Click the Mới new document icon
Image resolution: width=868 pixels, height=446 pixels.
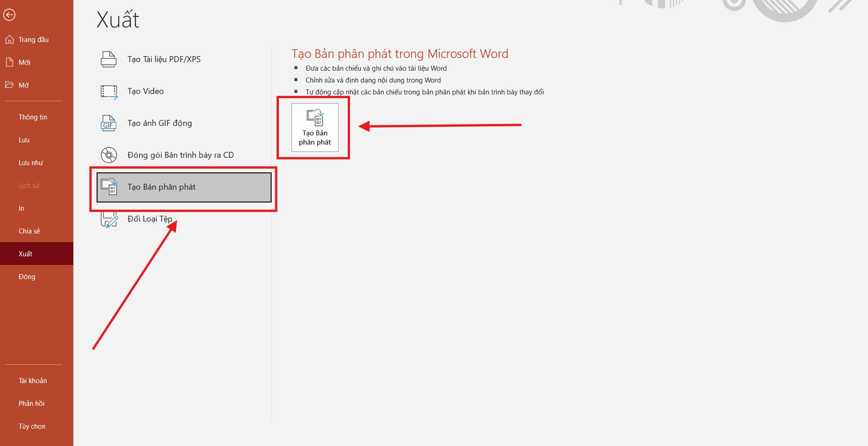10,62
